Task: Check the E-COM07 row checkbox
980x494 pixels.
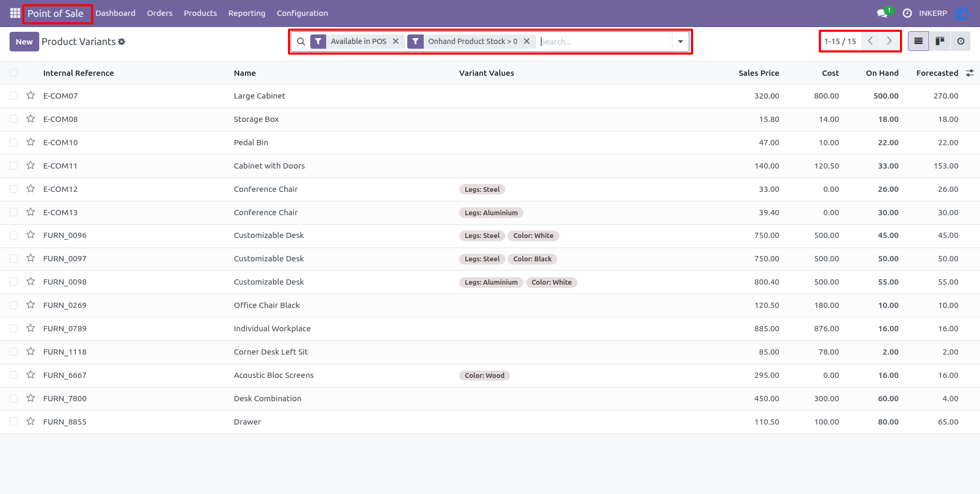Action: point(14,96)
